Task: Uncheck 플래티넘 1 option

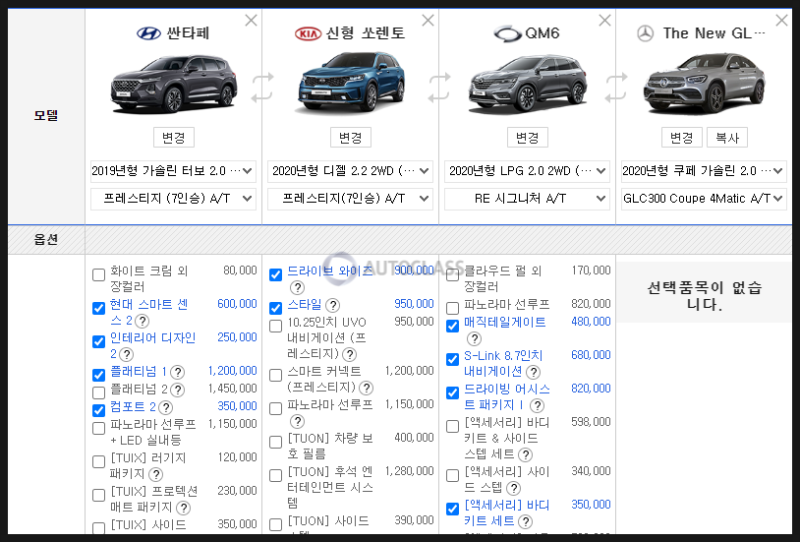Action: pyautogui.click(x=98, y=375)
